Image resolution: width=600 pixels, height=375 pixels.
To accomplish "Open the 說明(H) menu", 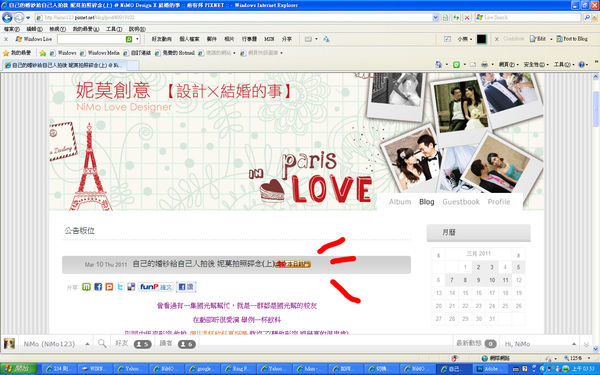I will coord(137,29).
